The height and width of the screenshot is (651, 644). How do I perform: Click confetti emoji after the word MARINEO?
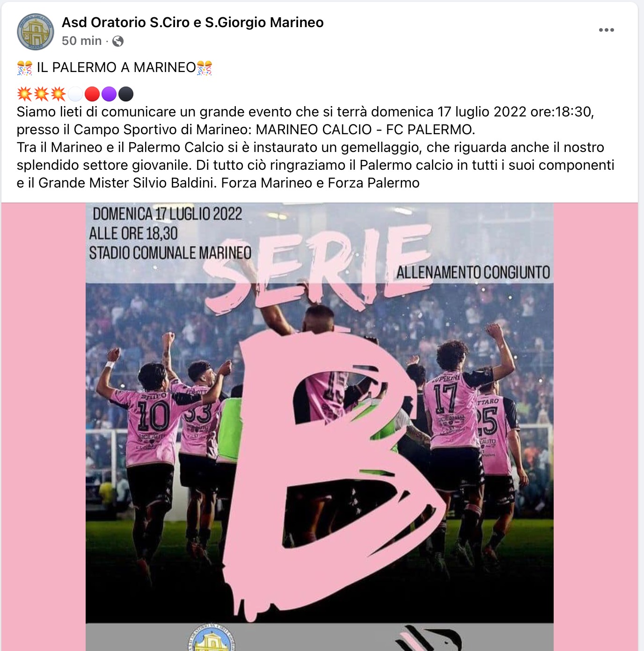[x=205, y=68]
